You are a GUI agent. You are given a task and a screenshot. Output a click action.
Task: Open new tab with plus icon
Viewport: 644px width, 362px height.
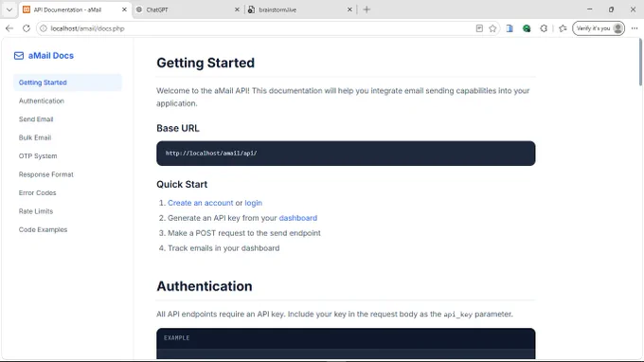(x=367, y=9)
